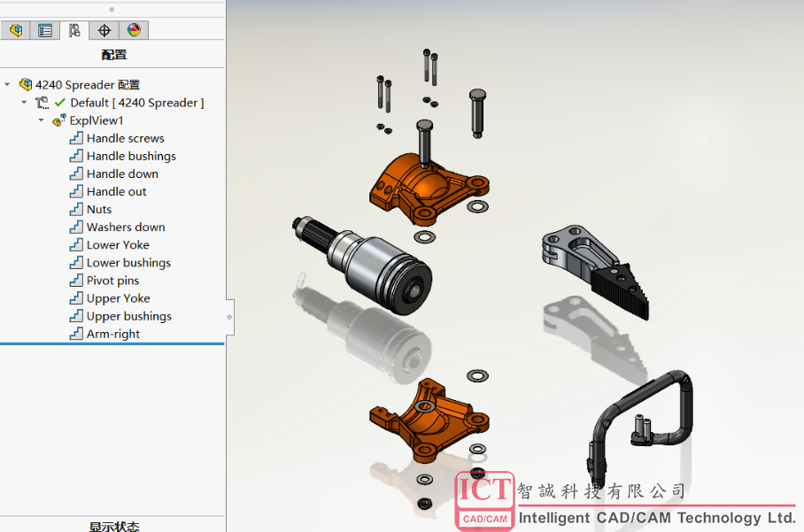Select the Handle down explode step

[122, 173]
